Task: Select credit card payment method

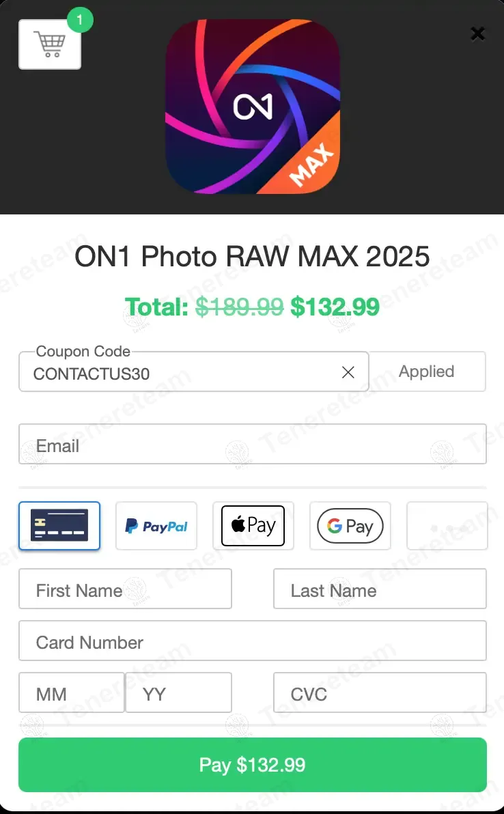Action: (x=59, y=526)
